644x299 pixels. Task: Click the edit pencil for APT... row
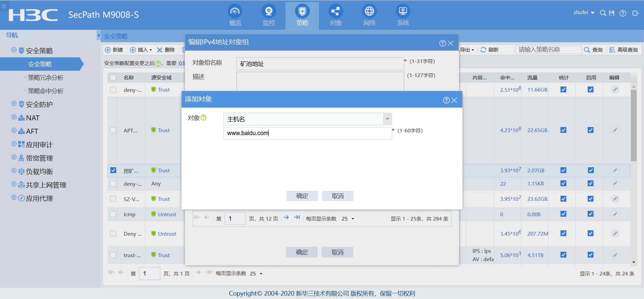click(x=615, y=130)
